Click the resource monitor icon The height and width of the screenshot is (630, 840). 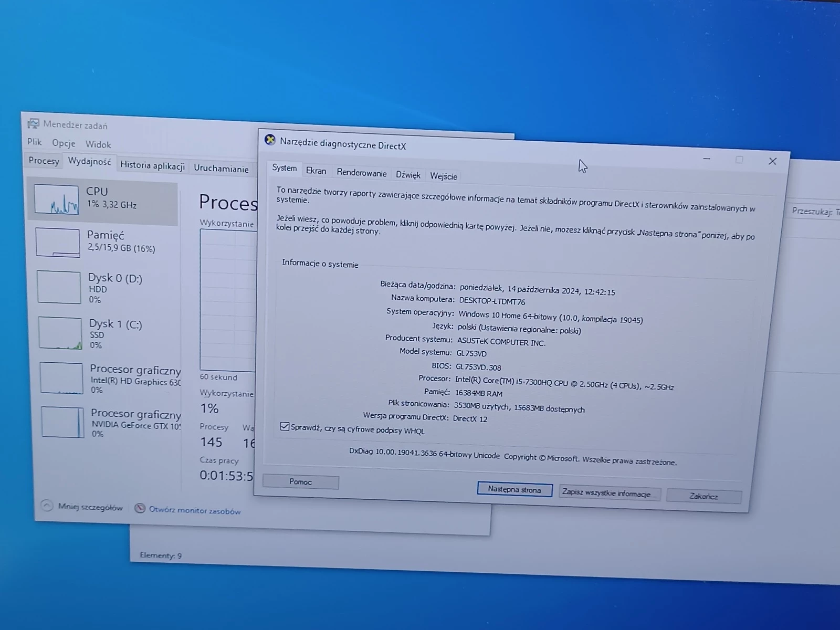click(x=140, y=508)
